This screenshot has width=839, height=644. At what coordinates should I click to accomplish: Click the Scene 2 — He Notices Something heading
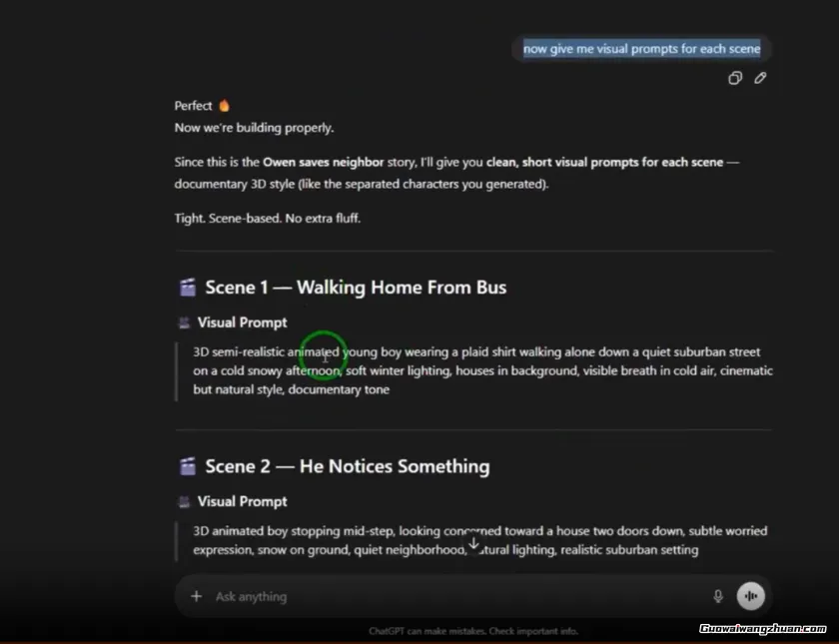click(x=347, y=466)
